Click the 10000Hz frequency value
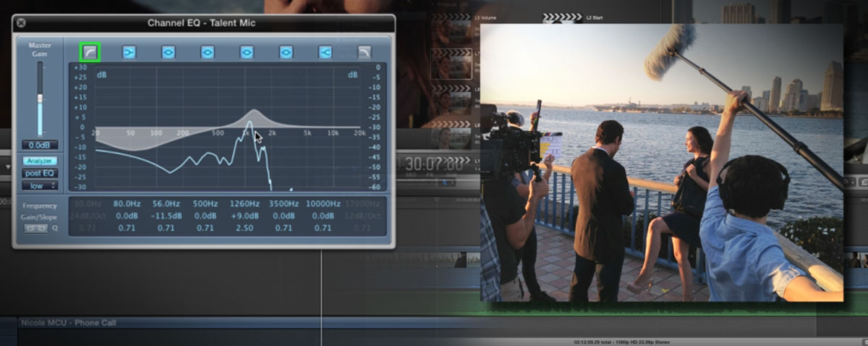Screen dimensions: 868x346 [x=325, y=205]
